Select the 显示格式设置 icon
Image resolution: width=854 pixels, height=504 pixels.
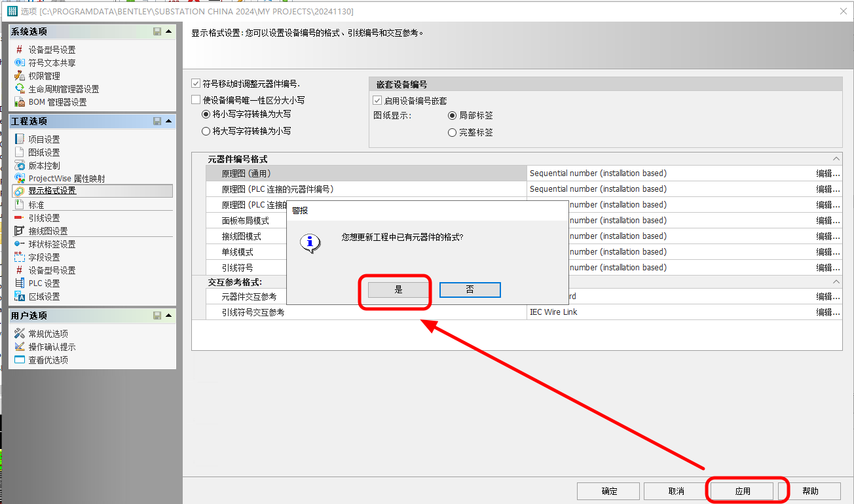point(20,191)
